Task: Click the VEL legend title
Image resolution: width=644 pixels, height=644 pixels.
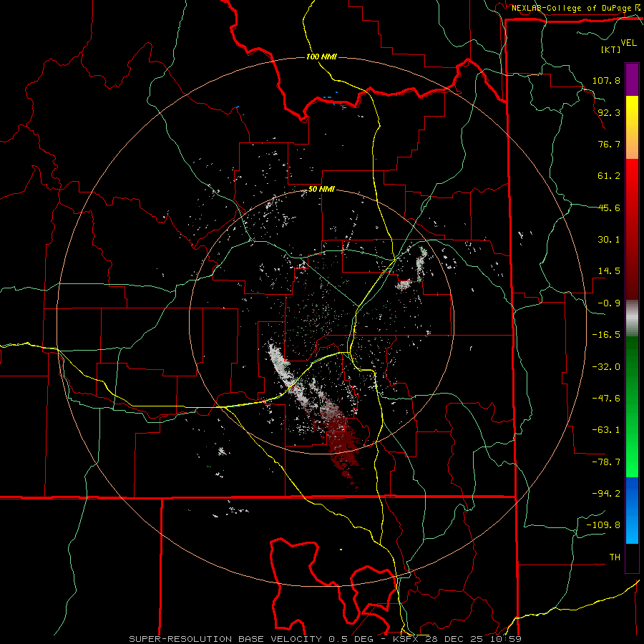Action: click(x=629, y=42)
